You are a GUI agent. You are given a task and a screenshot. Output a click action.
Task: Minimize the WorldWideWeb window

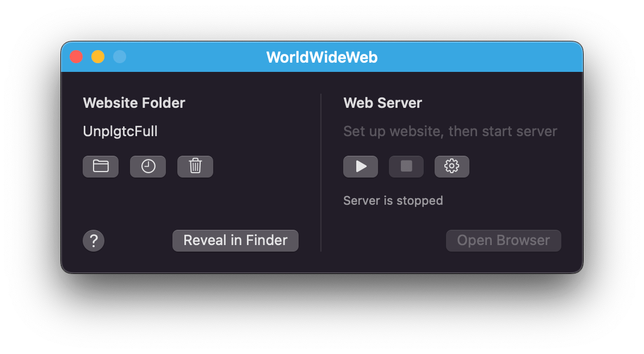point(98,57)
